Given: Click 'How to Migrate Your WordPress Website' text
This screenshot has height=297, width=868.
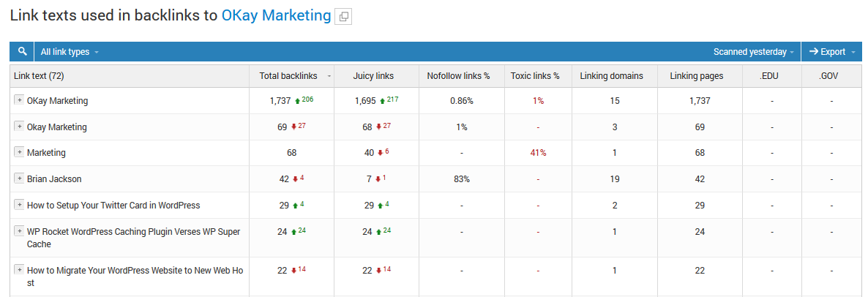Looking at the screenshot, I should [x=135, y=276].
